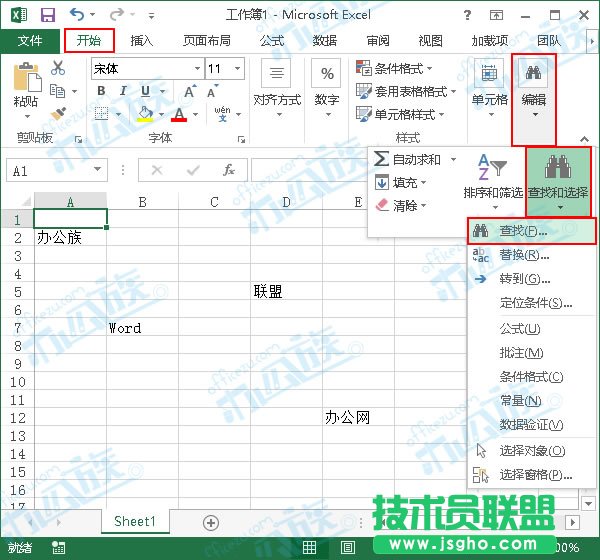Select Formulas (公式(U)) in dropdown menu

click(x=532, y=329)
